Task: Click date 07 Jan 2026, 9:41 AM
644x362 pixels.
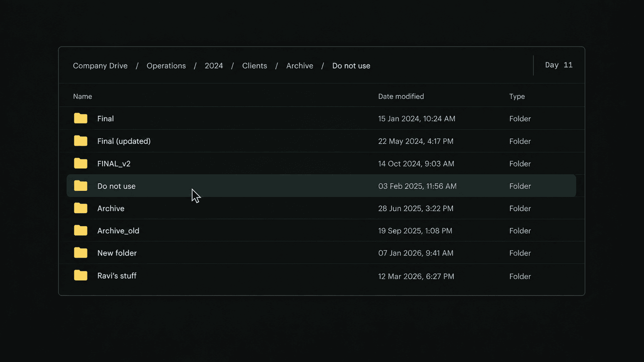Action: pos(416,253)
